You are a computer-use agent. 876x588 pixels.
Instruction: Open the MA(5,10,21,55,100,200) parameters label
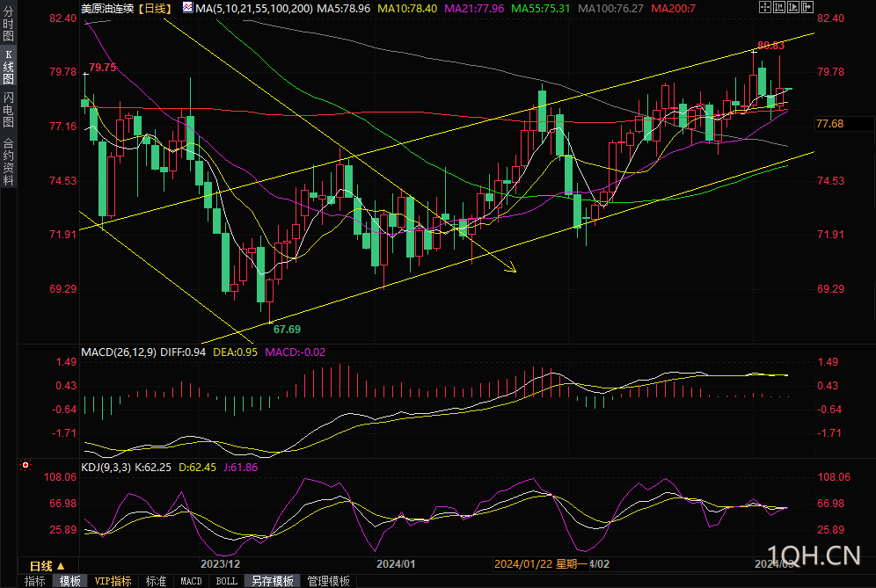253,9
